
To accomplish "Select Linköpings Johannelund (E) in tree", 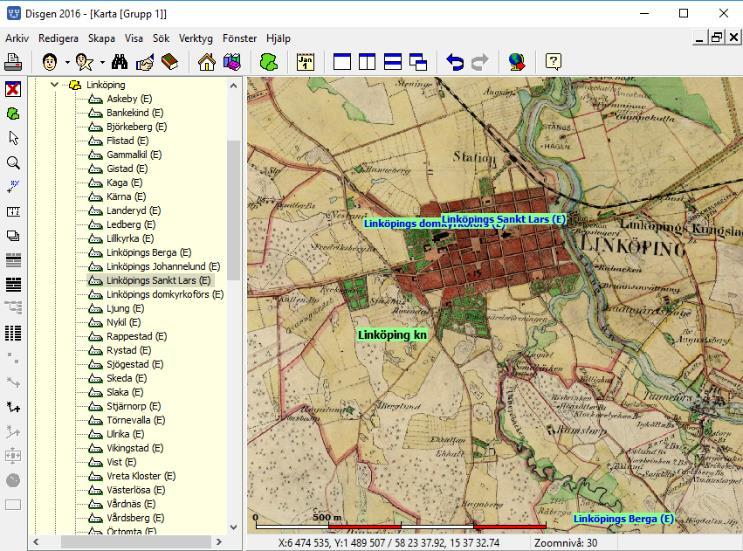I will pos(163,266).
